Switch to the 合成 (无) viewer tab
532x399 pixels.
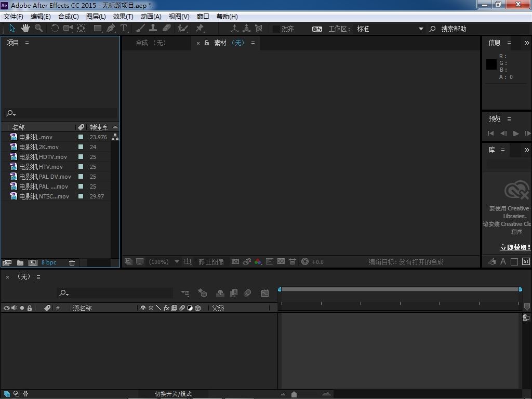pos(151,43)
